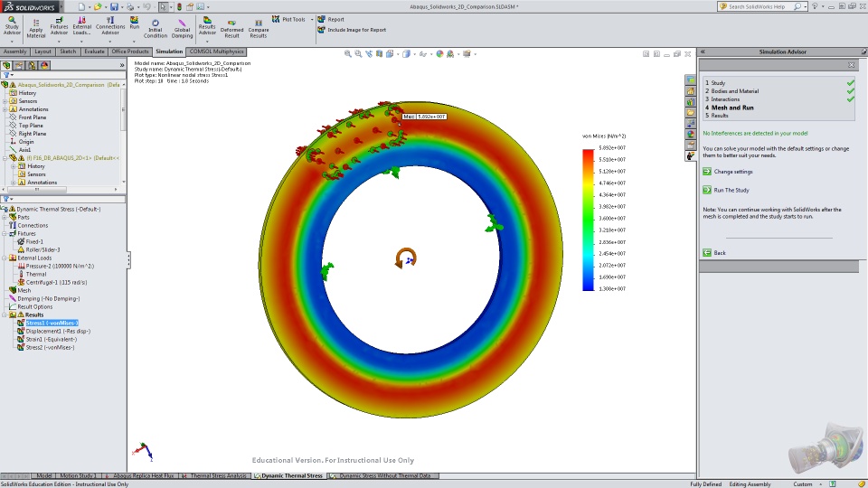Open the Run dropdown arrow

point(134,42)
